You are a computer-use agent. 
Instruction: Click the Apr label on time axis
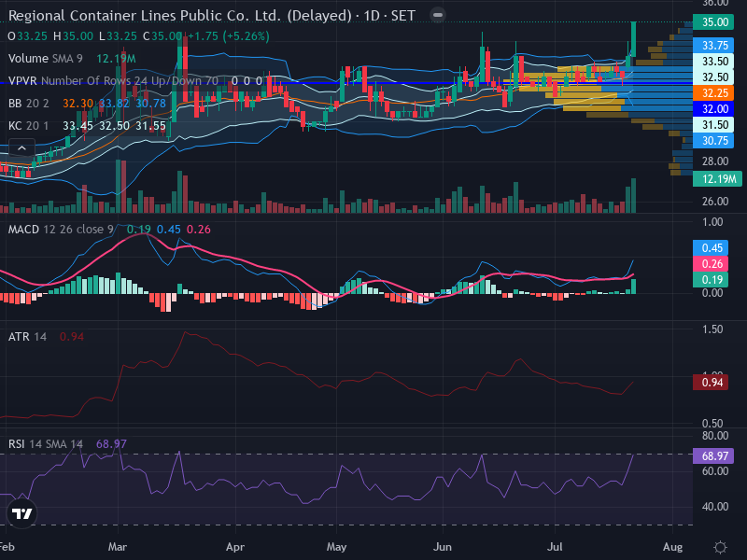point(235,547)
